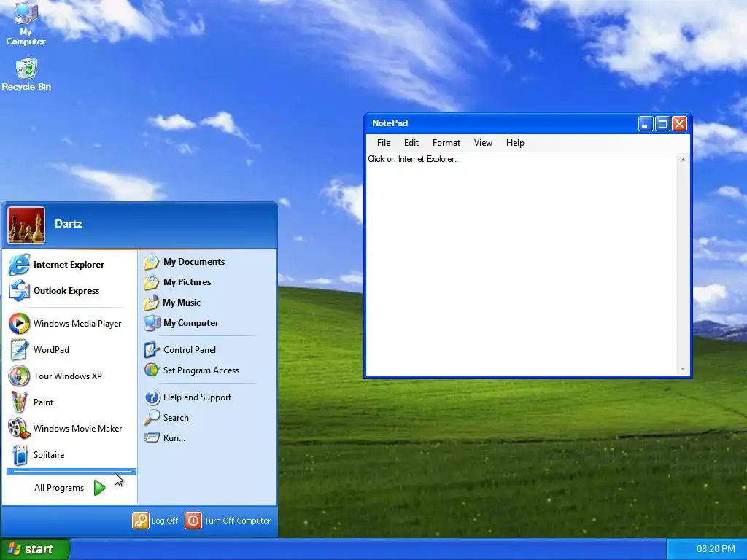Screen dimensions: 747x560
Task: Click the My Pictures folder icon
Action: pyautogui.click(x=152, y=282)
